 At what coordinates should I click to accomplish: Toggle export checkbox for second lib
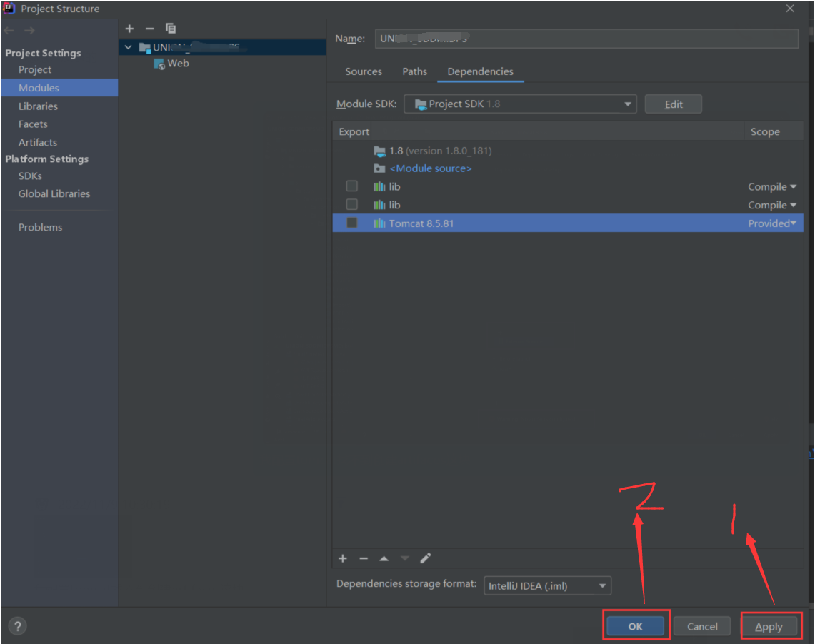click(352, 204)
